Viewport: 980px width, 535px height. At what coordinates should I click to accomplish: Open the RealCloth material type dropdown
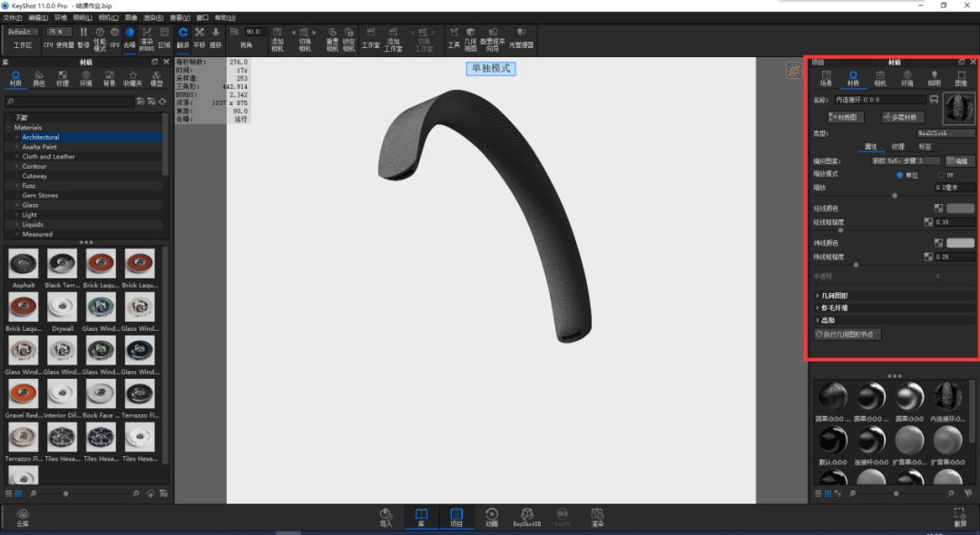coord(946,133)
